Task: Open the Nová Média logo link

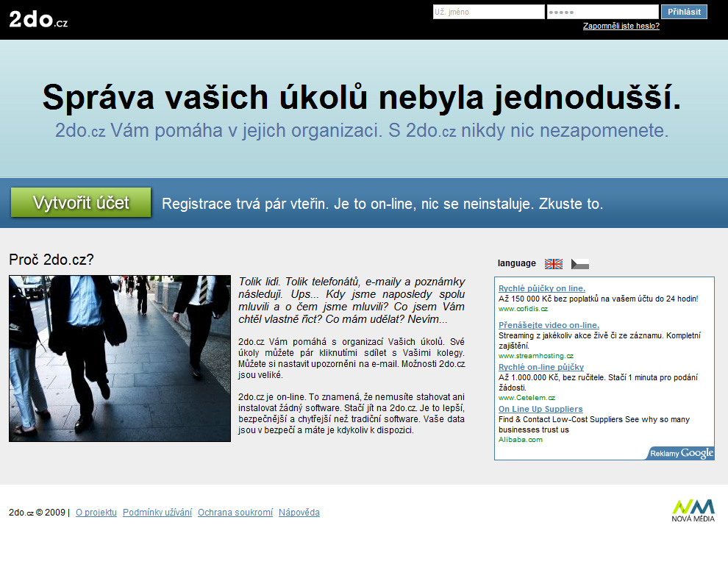Action: [x=693, y=510]
